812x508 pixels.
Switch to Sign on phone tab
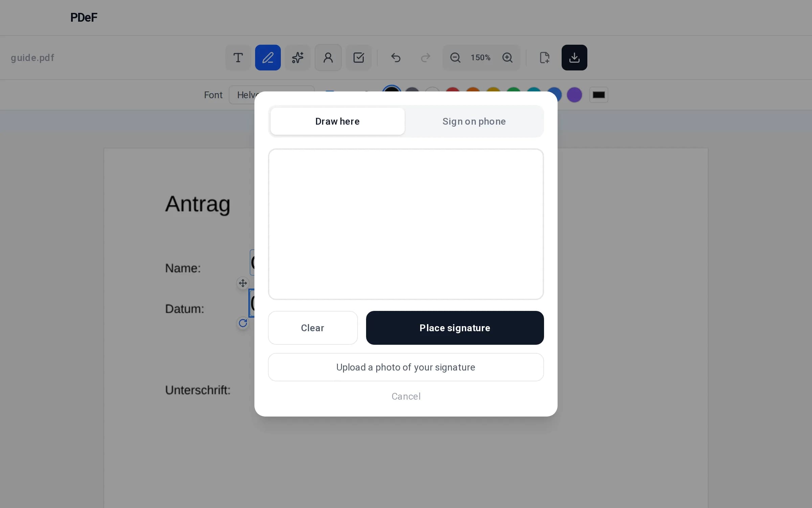point(474,121)
